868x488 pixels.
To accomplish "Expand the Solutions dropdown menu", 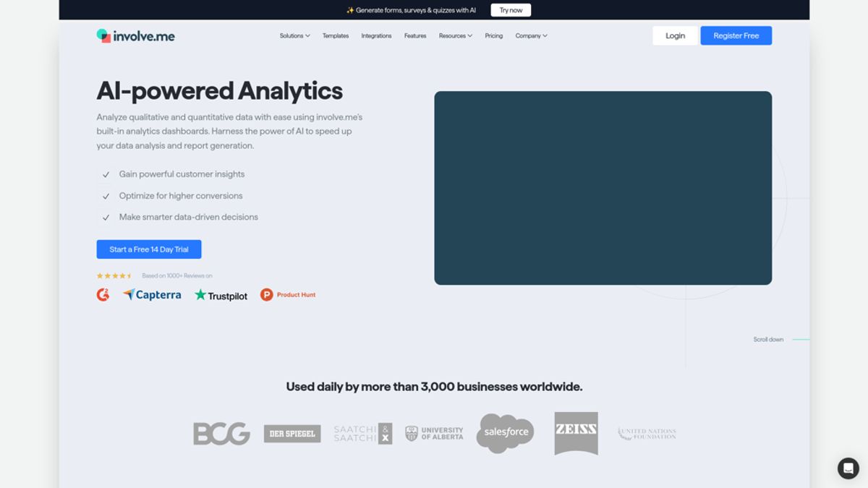I will (x=294, y=35).
